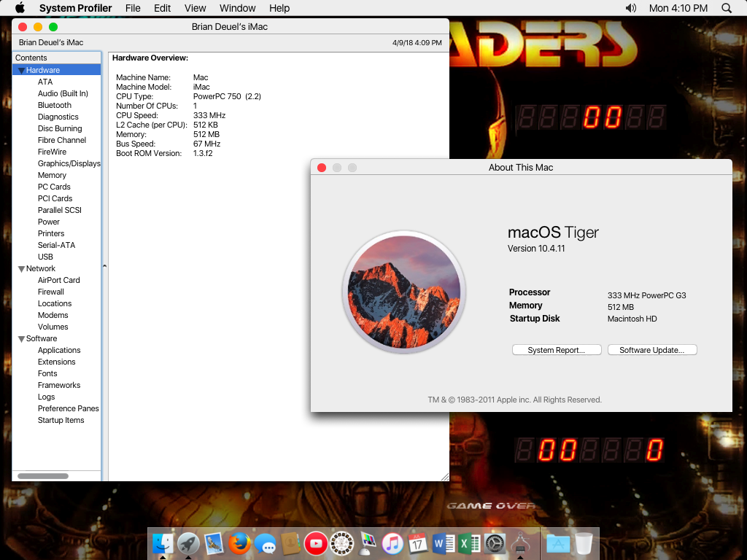Open System Preferences gear icon
Viewport: 747px width, 560px height.
click(x=495, y=543)
